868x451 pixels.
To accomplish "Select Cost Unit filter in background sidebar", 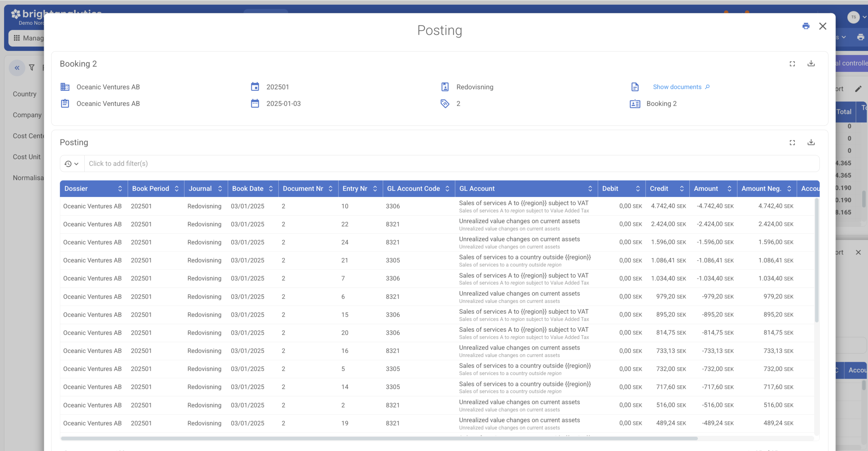I will coord(26,157).
